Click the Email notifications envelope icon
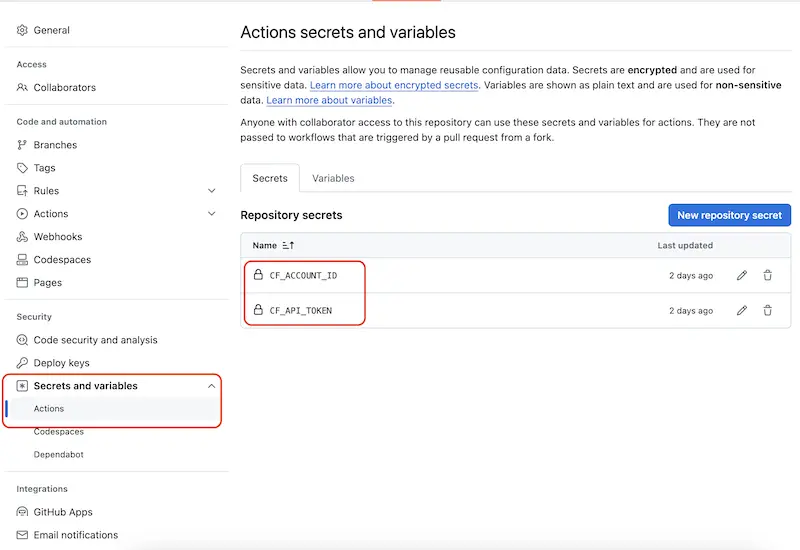This screenshot has width=800, height=550. (22, 535)
